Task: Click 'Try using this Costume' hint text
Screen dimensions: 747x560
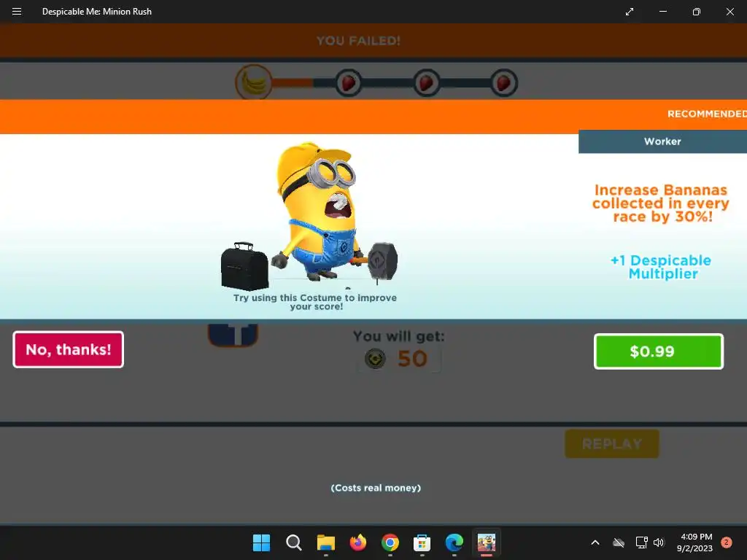Action: point(315,302)
